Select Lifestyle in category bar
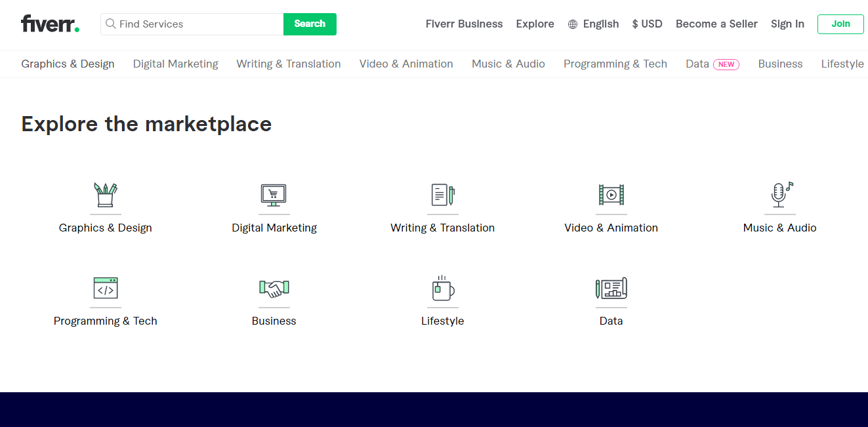 click(842, 64)
